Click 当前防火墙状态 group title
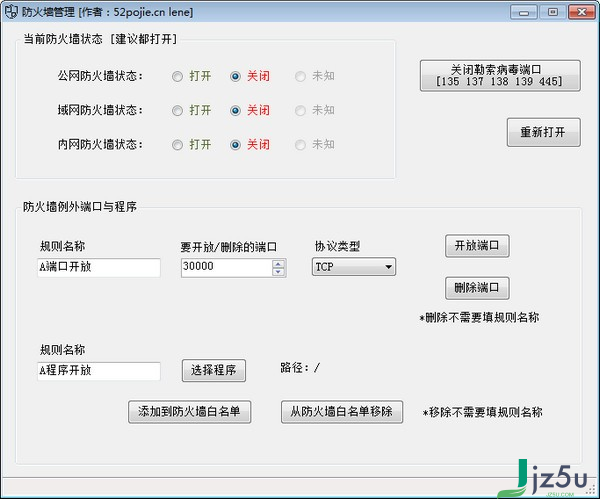 coord(101,39)
